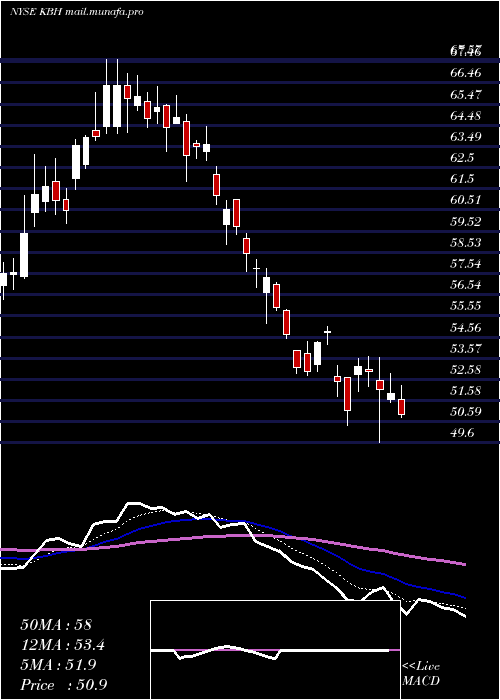Click the 50.59 price axis label
This screenshot has height=700, width=500.
(466, 411)
